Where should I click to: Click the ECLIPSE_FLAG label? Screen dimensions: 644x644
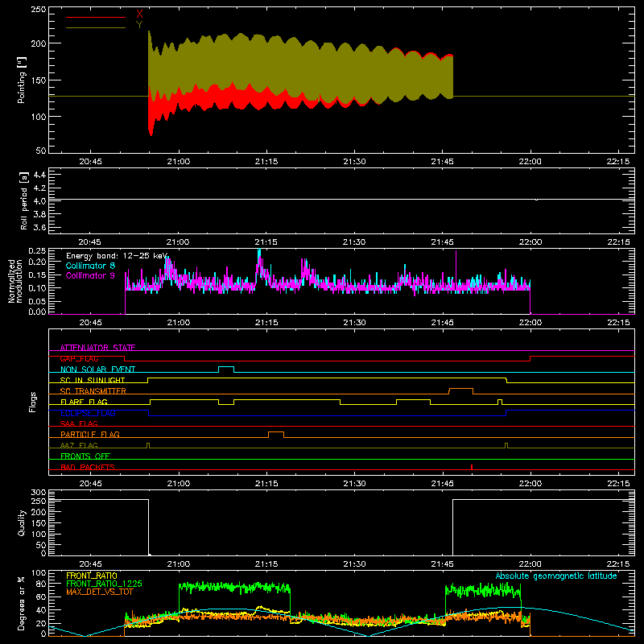coord(88,413)
